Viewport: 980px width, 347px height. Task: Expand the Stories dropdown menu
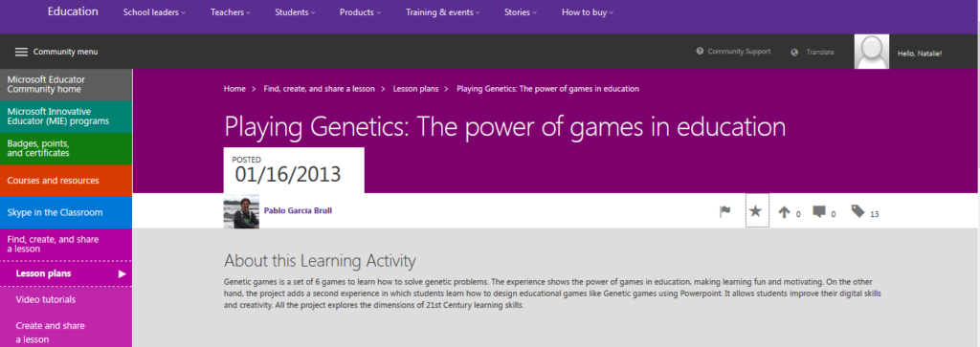(x=520, y=12)
